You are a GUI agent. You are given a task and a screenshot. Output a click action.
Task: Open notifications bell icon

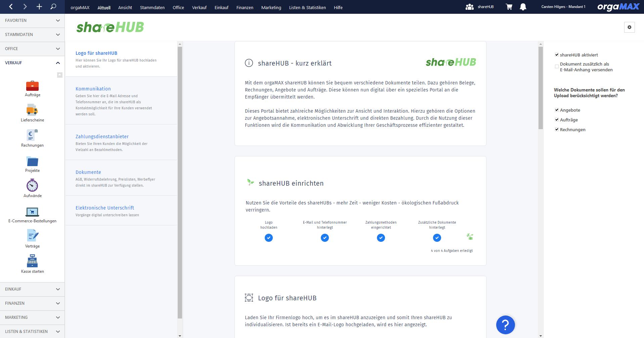pyautogui.click(x=523, y=7)
